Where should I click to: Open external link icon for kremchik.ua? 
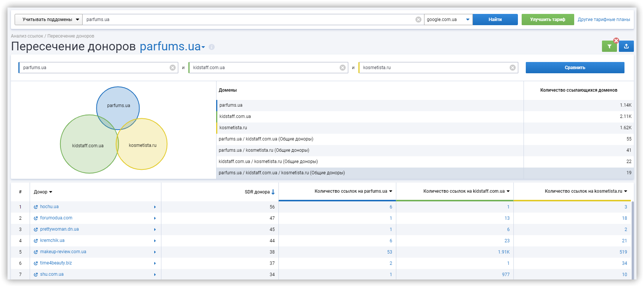36,241
